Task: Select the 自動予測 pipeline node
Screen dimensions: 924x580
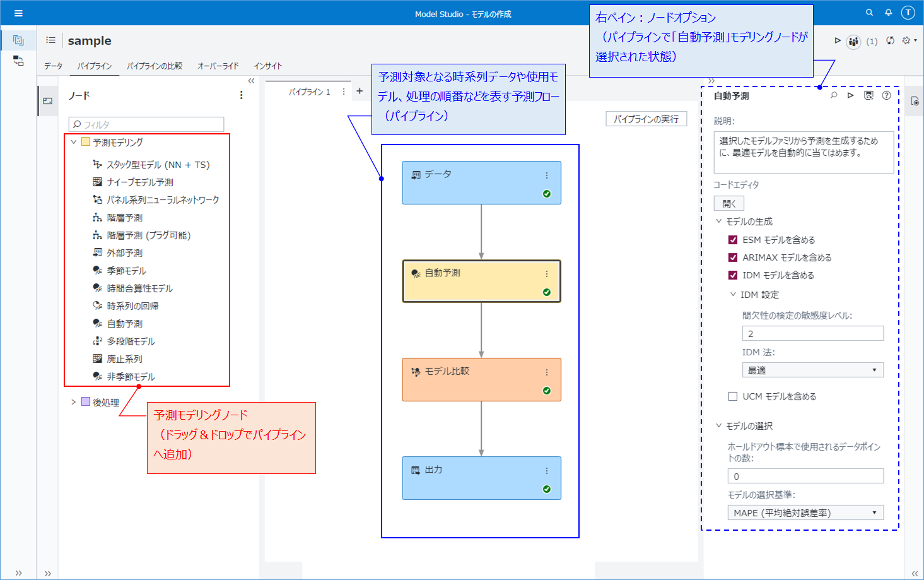Action: pyautogui.click(x=481, y=281)
